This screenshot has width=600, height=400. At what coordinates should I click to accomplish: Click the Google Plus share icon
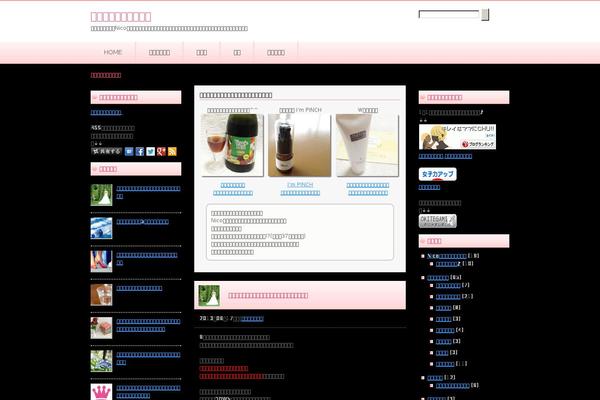161,152
